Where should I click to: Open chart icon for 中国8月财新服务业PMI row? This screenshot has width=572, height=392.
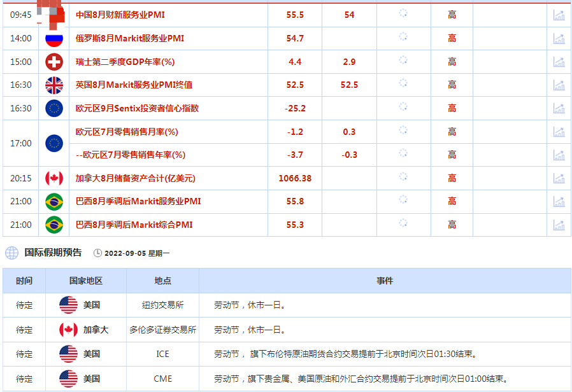(x=559, y=15)
